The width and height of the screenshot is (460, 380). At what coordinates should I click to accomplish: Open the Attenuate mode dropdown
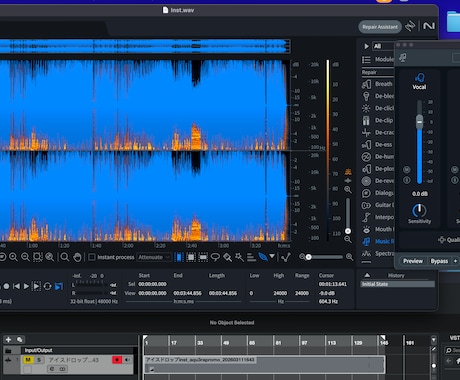coord(154,257)
